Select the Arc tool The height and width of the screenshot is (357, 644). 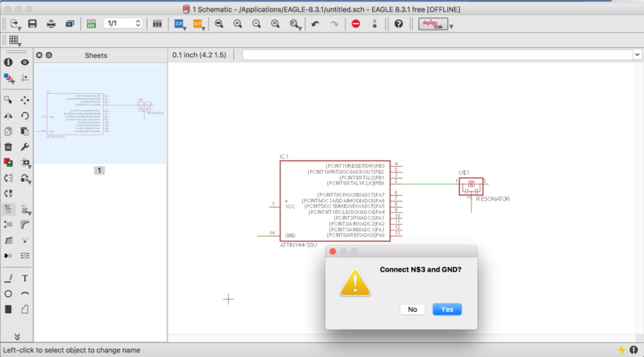(x=25, y=294)
